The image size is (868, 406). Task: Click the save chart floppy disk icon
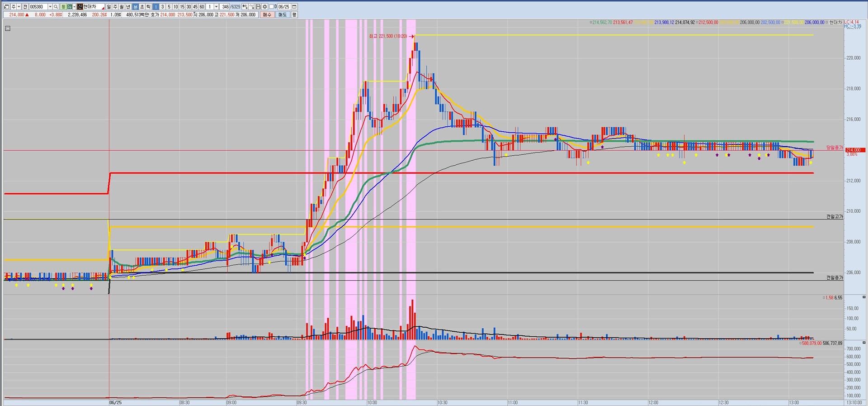258,7
